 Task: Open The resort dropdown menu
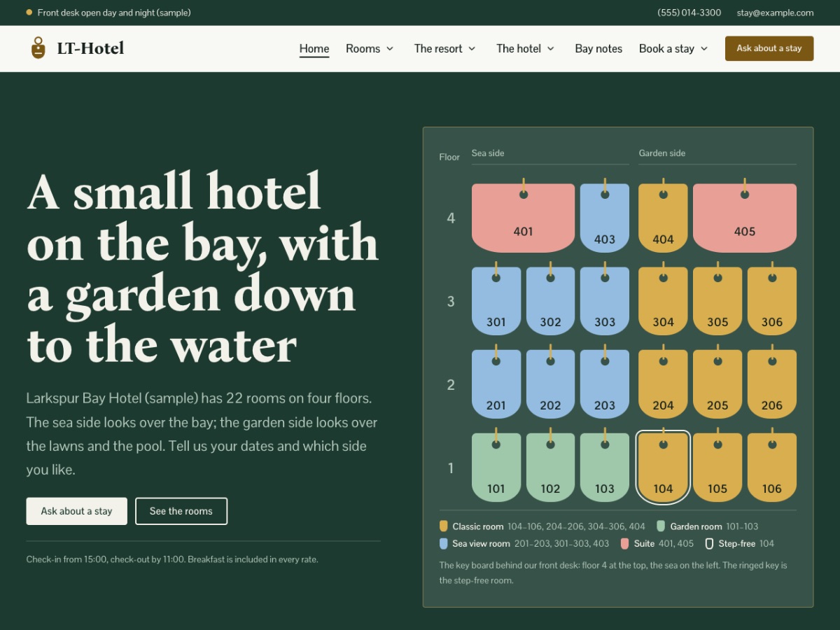click(445, 48)
